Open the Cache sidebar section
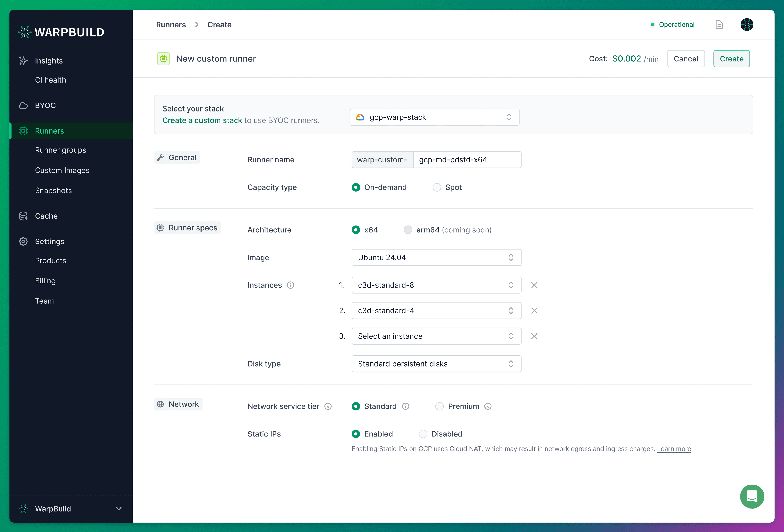The height and width of the screenshot is (532, 784). 46,216
